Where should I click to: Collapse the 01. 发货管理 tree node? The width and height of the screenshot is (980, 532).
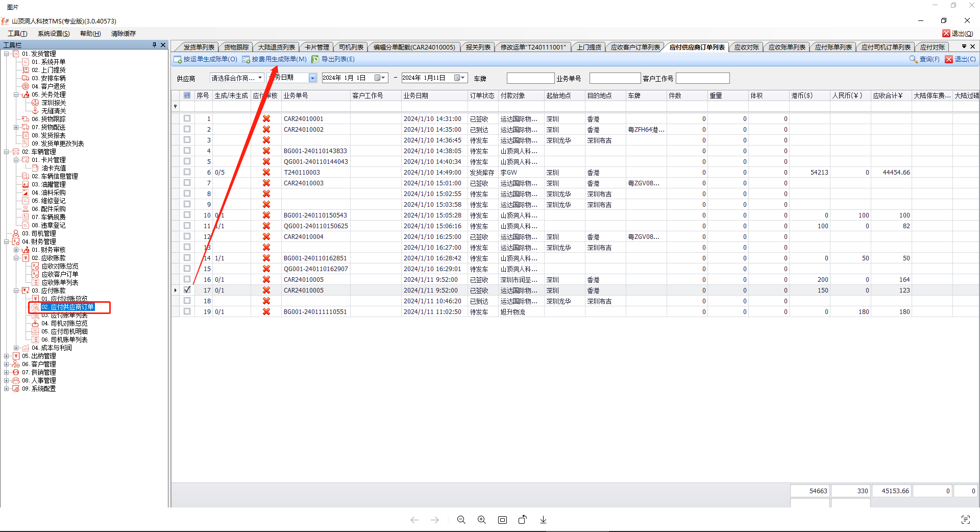7,54
